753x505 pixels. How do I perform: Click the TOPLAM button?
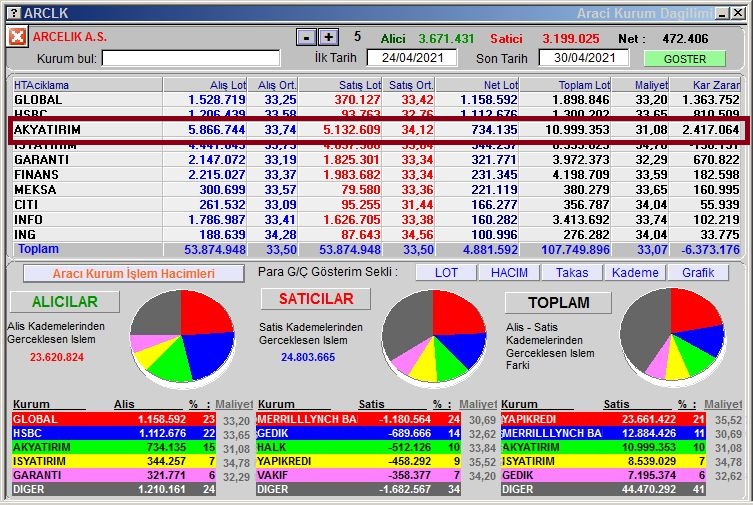pos(559,302)
